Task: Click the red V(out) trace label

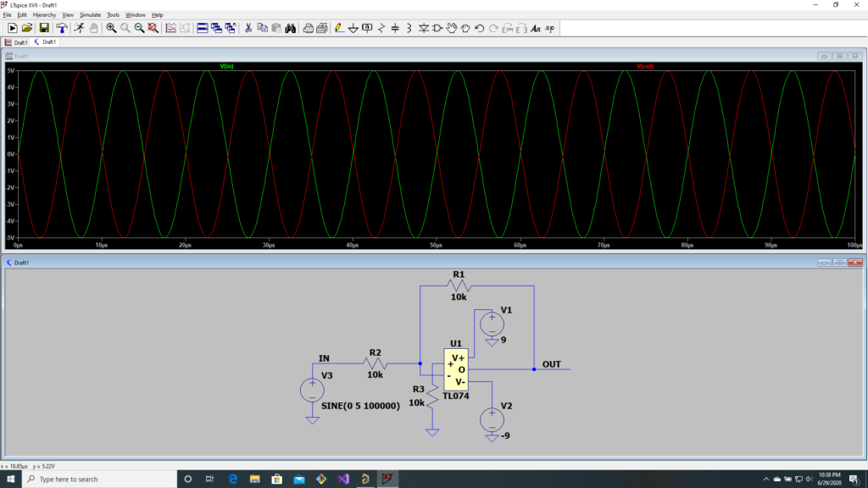Action: click(645, 66)
